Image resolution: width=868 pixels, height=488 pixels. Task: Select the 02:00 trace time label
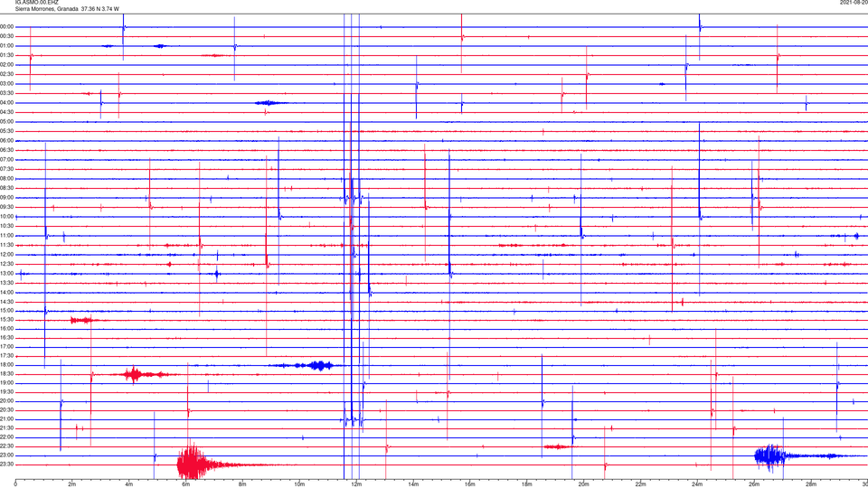[7, 65]
